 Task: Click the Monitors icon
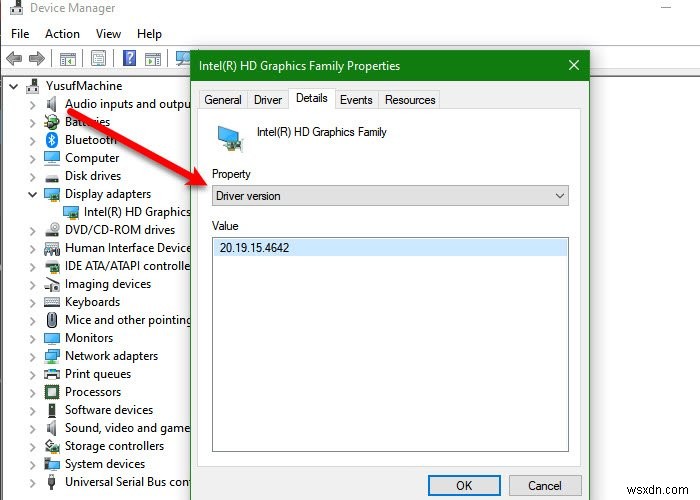(x=52, y=338)
